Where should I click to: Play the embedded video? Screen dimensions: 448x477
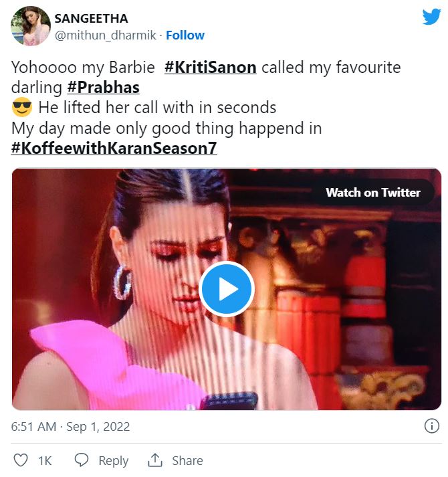coord(227,289)
